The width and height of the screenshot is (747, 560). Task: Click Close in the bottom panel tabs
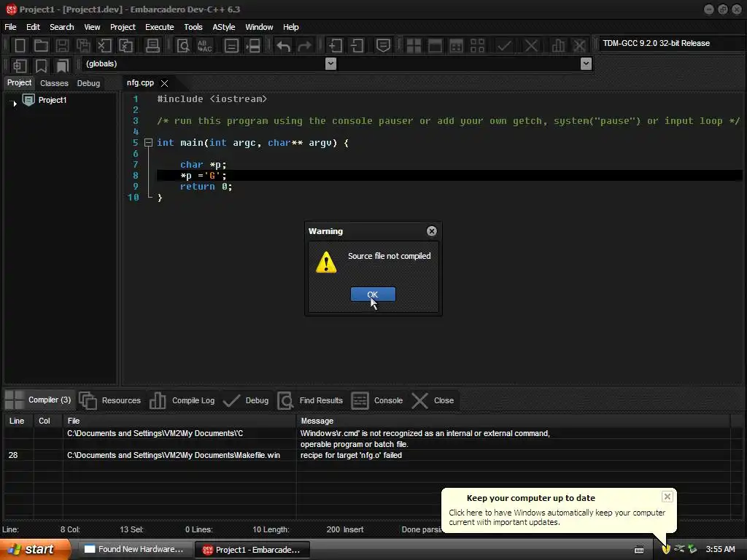[x=433, y=400]
